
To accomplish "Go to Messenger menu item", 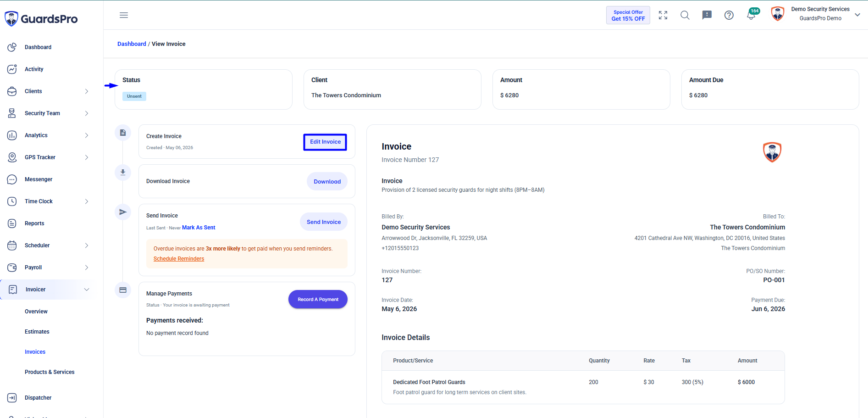I will tap(39, 179).
